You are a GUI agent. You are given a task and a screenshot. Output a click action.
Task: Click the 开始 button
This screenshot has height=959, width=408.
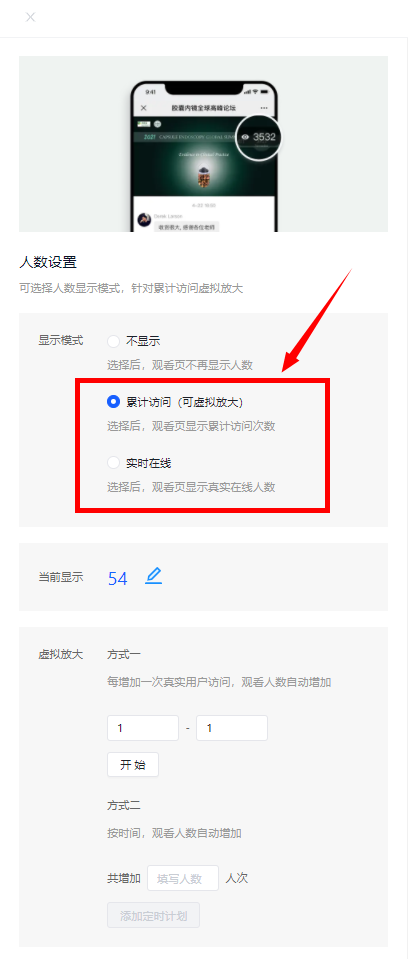[x=133, y=765]
